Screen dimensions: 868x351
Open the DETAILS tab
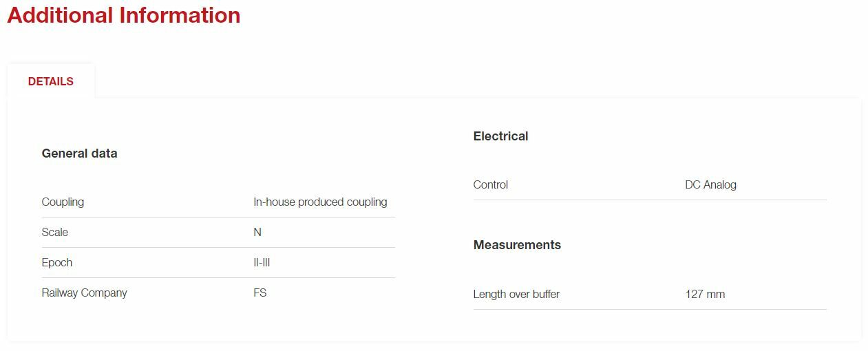click(51, 81)
